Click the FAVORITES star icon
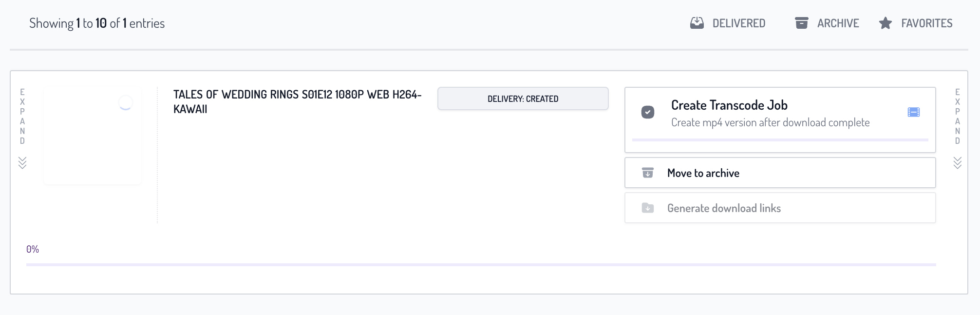Screen dimensions: 980x315 884,22
